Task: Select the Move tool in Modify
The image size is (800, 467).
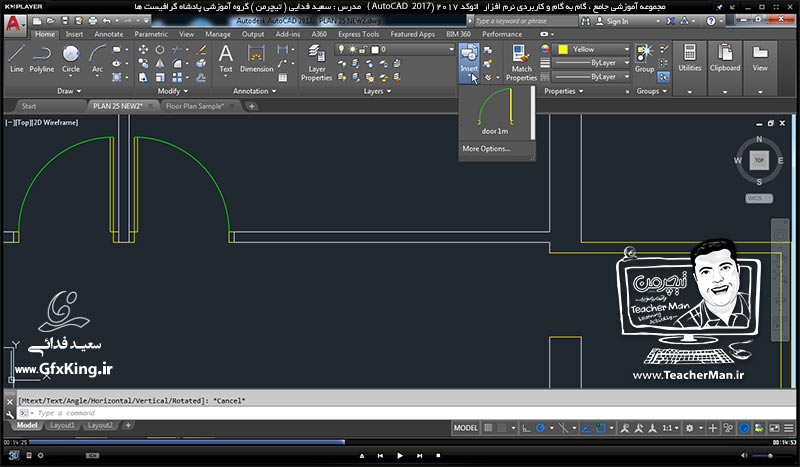Action: click(143, 50)
